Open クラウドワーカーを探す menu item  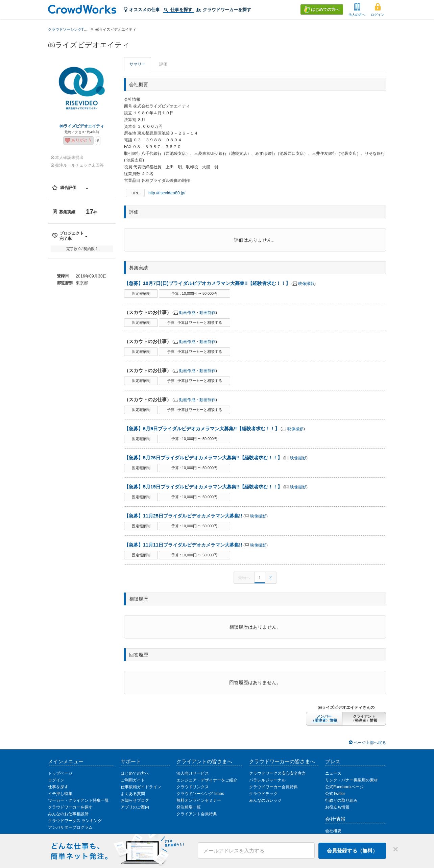tap(223, 10)
